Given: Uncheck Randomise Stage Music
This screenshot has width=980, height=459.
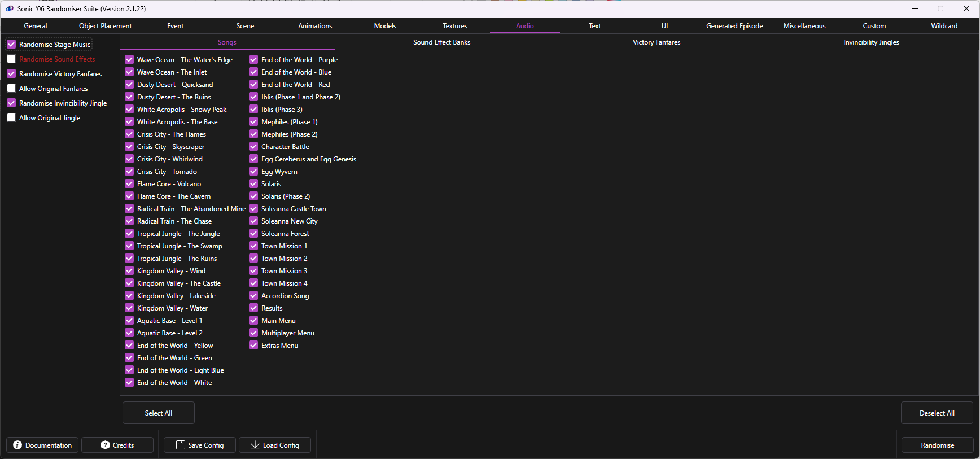Looking at the screenshot, I should (11, 44).
